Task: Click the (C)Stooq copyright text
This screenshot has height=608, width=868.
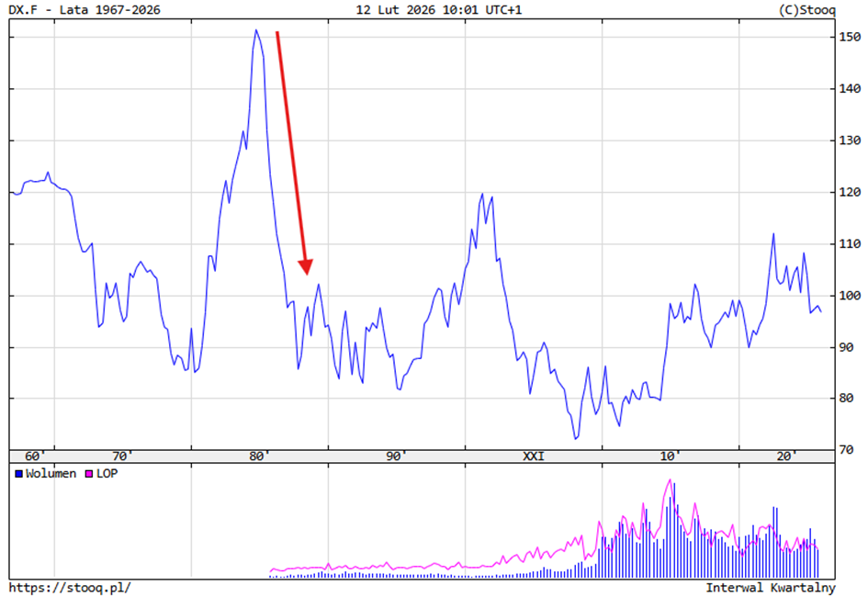Action: [x=805, y=10]
